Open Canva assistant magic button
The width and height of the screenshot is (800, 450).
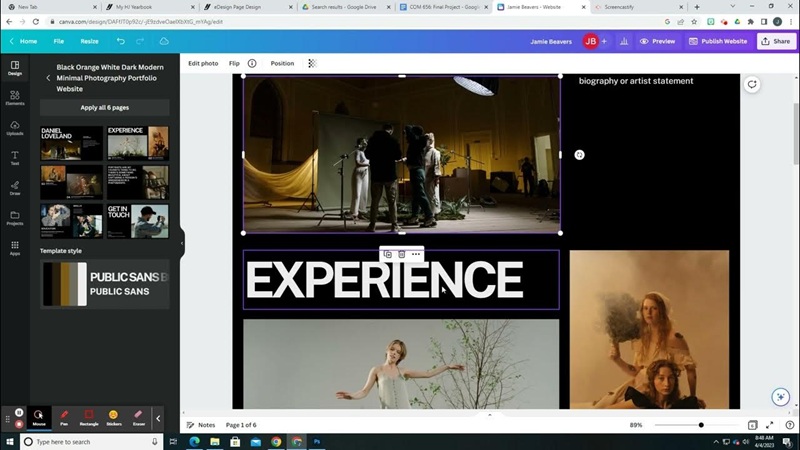(780, 396)
